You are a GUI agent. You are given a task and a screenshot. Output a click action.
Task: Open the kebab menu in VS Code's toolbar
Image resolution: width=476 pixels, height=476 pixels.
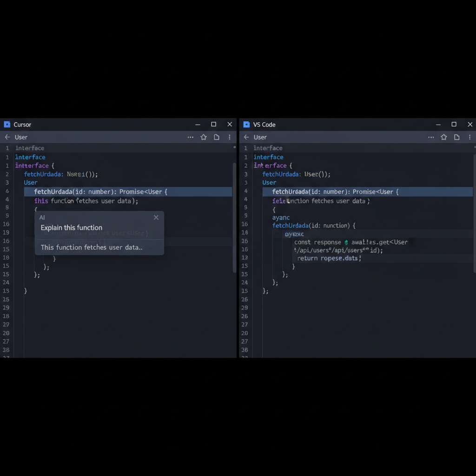[x=469, y=137]
